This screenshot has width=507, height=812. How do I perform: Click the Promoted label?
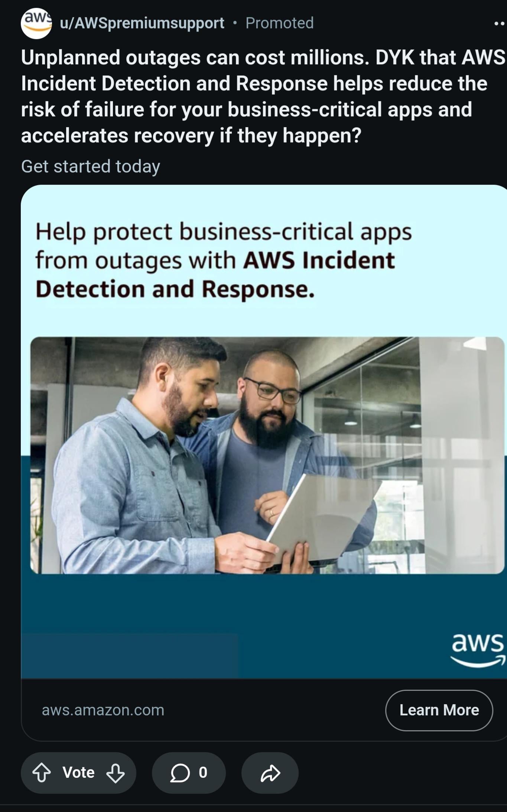click(279, 23)
